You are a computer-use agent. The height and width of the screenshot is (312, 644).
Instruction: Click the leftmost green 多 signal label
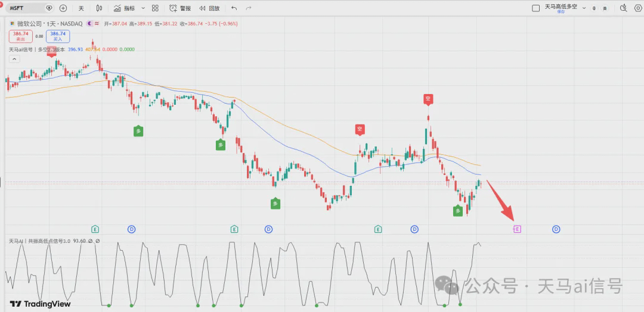point(138,131)
